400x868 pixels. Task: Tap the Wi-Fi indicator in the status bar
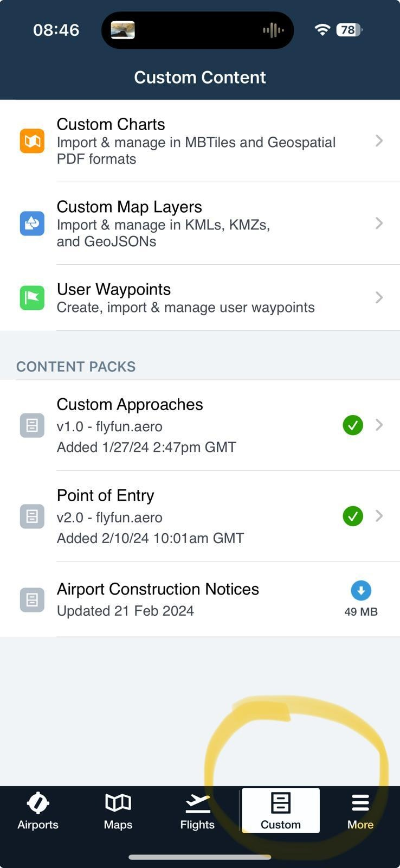tap(322, 30)
